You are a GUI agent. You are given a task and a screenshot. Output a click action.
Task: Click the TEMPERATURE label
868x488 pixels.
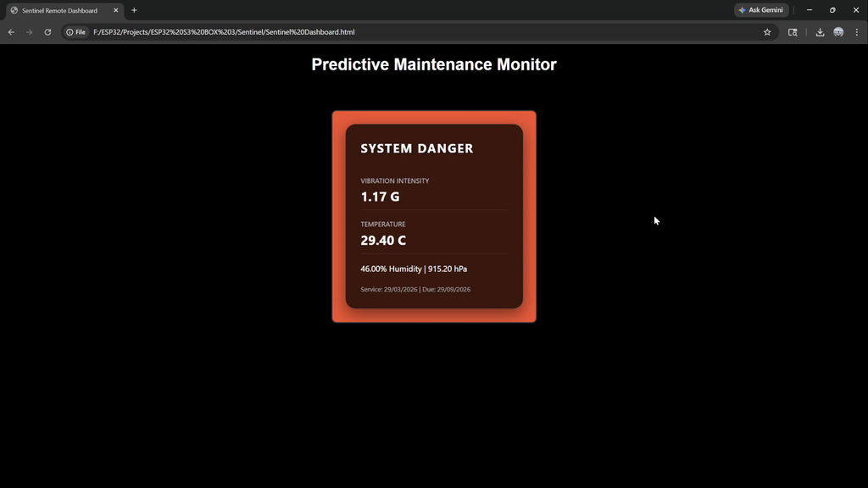[x=383, y=224]
